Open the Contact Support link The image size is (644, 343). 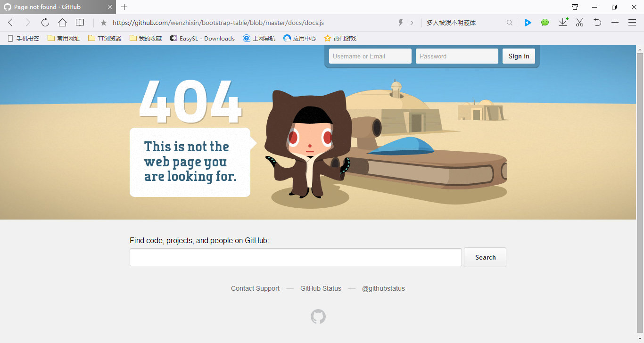point(255,288)
